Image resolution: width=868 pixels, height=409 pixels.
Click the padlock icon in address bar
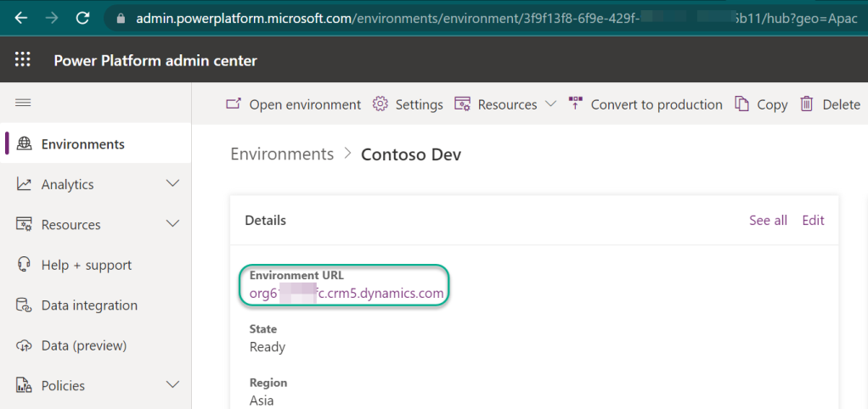(x=121, y=19)
